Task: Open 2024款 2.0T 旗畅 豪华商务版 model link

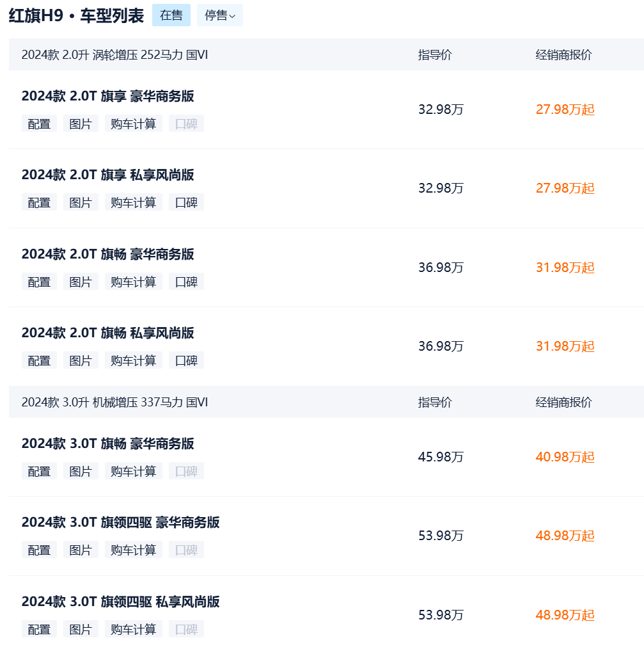Action: (x=107, y=255)
